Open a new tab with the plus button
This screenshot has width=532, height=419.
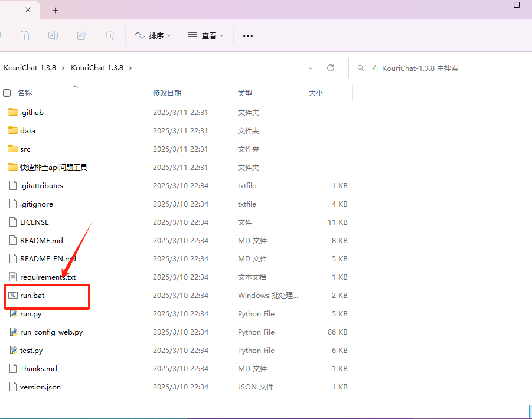(x=55, y=10)
